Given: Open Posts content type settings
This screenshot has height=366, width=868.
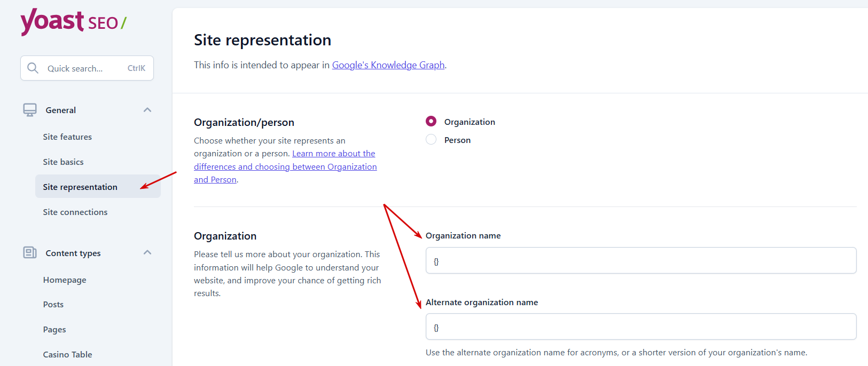Looking at the screenshot, I should click(53, 305).
